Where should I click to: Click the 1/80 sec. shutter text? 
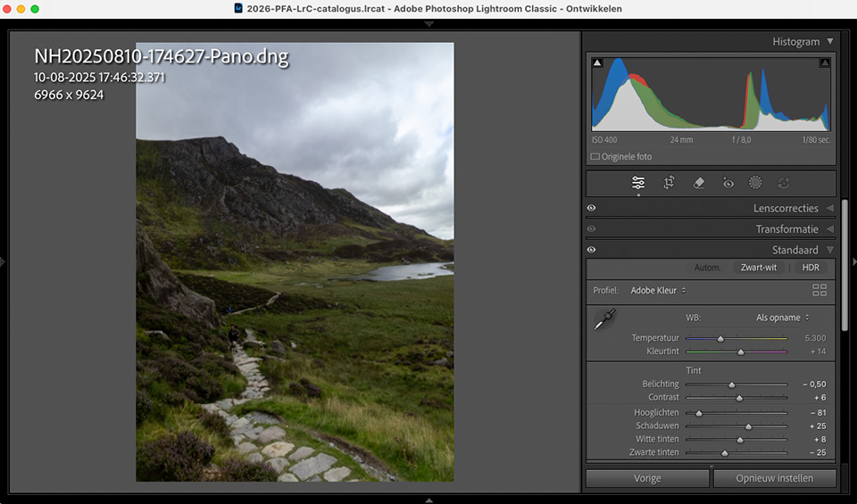point(816,140)
